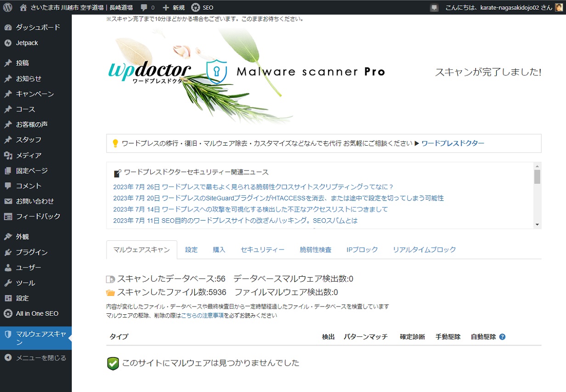The width and height of the screenshot is (566, 392).
Task: Switch to the 設定 tab
Action: pos(191,250)
